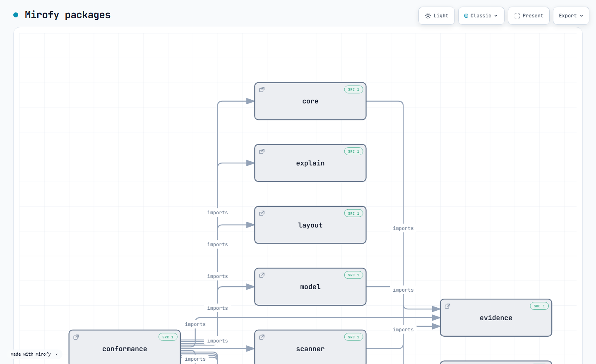Open external link icon on scanner node
The image size is (596, 364).
point(262,337)
